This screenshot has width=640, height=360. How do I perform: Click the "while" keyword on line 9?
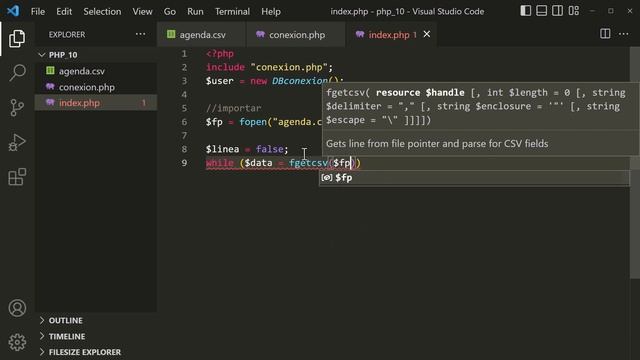coord(220,163)
